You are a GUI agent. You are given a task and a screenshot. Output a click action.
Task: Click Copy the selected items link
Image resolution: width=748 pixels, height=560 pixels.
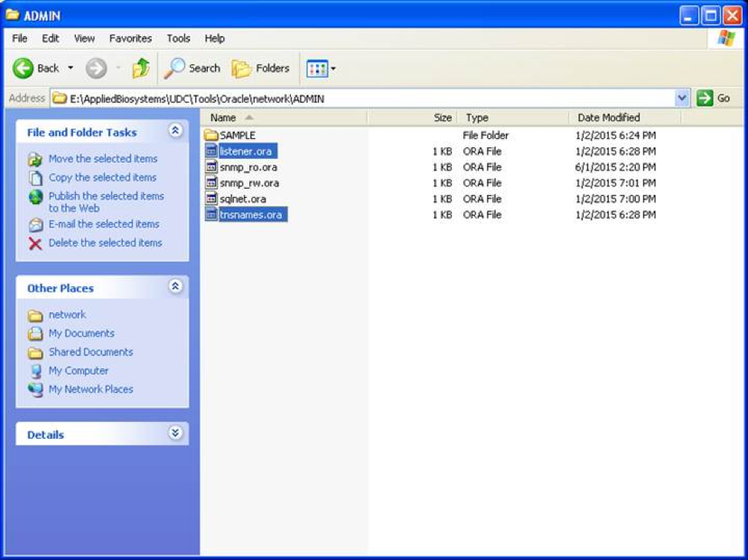click(102, 177)
